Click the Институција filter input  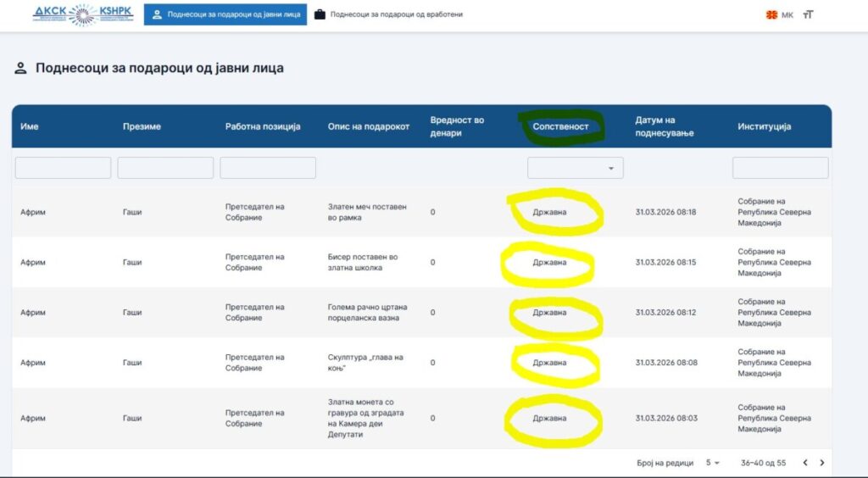(x=780, y=168)
